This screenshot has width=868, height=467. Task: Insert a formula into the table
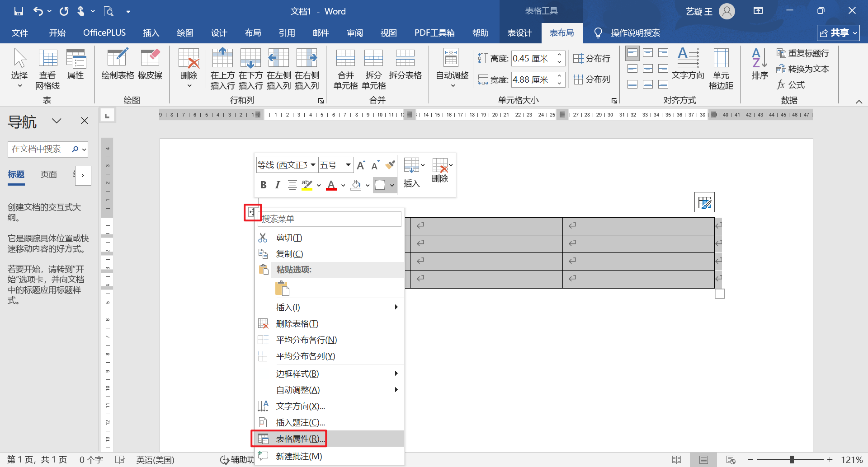791,85
